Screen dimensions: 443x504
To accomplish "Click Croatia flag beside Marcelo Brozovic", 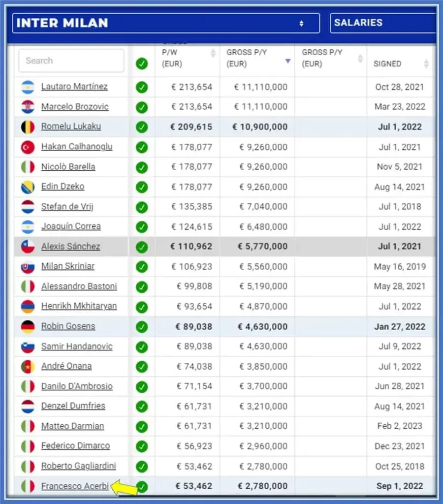I will coord(28,107).
